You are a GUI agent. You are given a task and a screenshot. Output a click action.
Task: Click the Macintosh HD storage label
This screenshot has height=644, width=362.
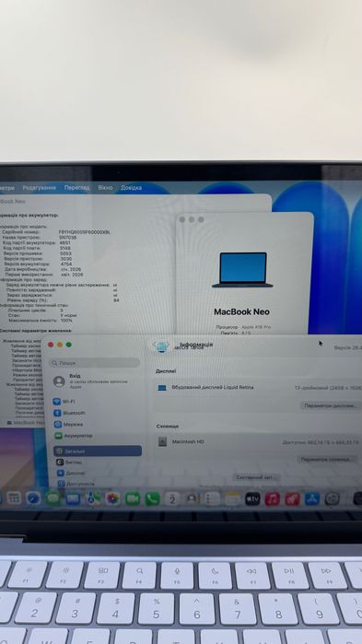click(188, 442)
